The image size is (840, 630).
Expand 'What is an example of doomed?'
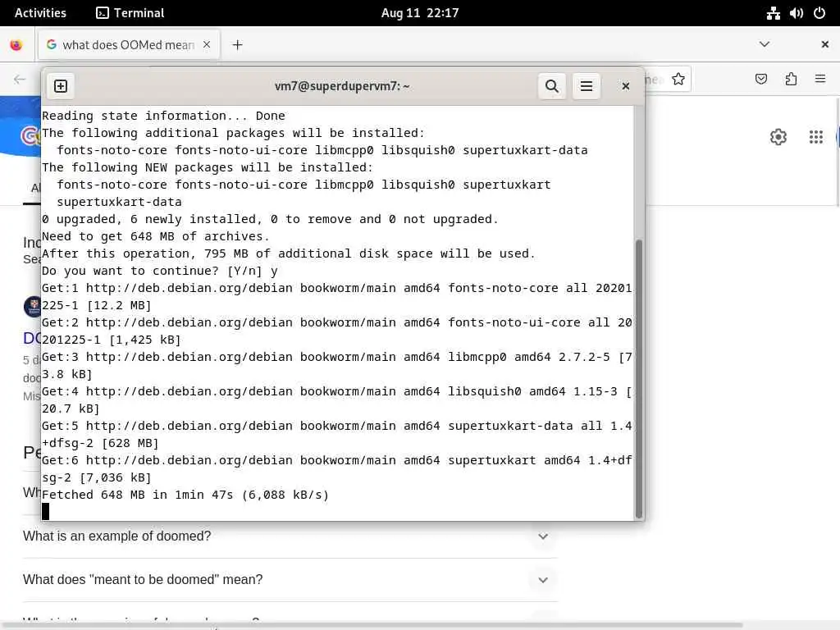click(290, 536)
